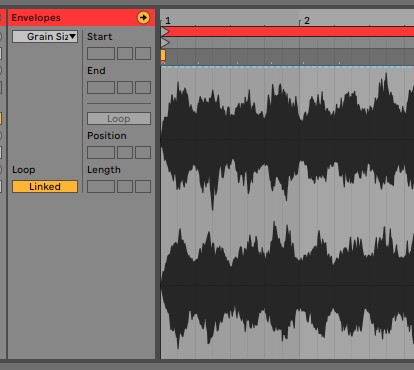
Task: Open the Grain Size envelope dropdown
Action: point(45,36)
